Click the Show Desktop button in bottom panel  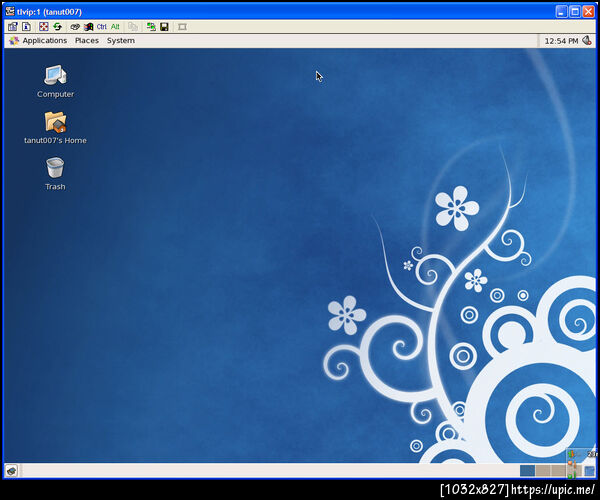click(12, 471)
